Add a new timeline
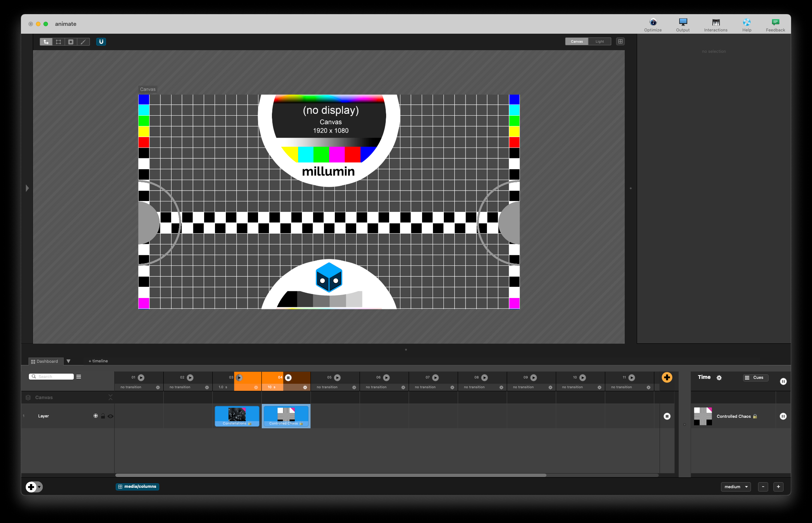 (98, 361)
